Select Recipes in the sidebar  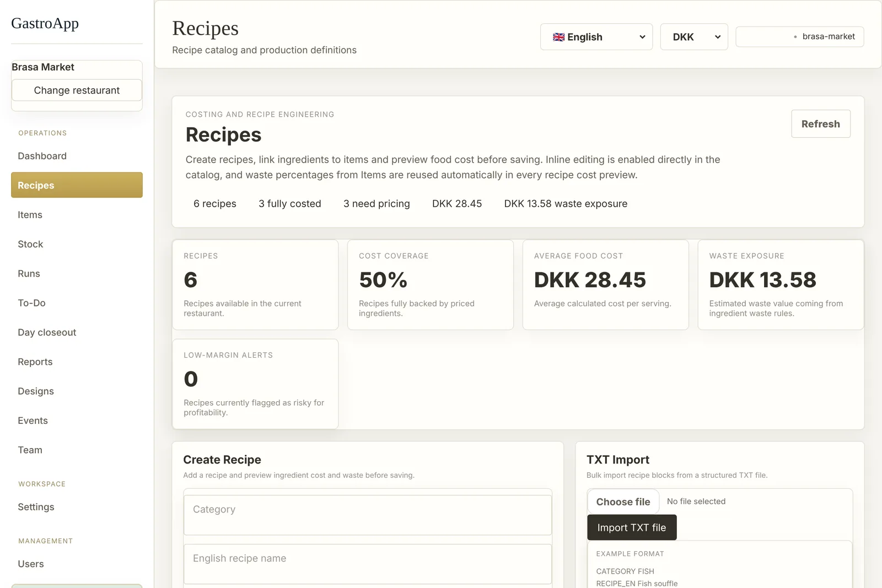coord(77,185)
